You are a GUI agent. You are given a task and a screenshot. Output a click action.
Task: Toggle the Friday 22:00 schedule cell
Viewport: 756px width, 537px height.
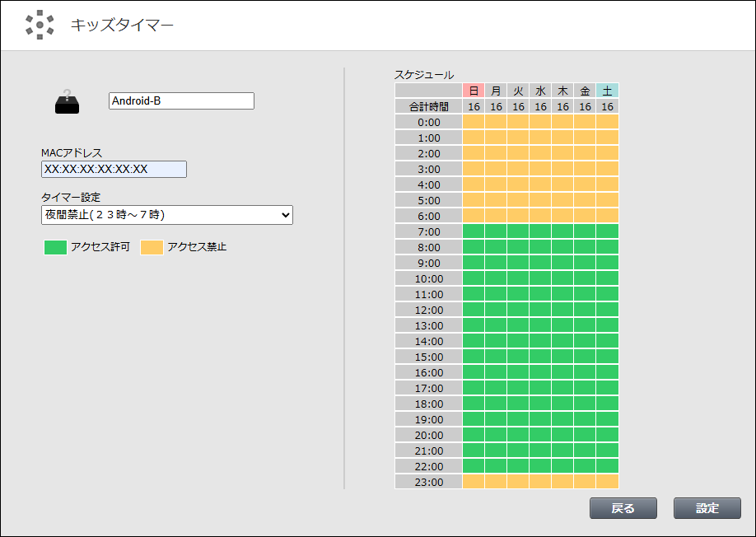click(x=585, y=466)
